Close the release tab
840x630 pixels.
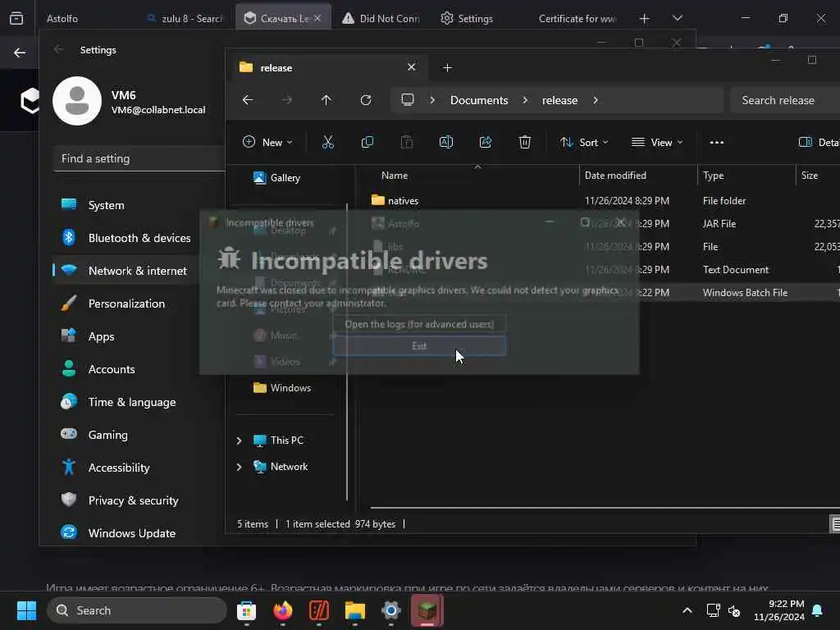pyautogui.click(x=412, y=67)
